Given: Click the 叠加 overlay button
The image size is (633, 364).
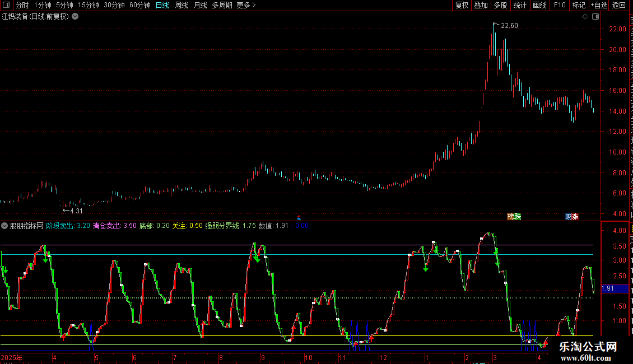Looking at the screenshot, I should [x=481, y=5].
